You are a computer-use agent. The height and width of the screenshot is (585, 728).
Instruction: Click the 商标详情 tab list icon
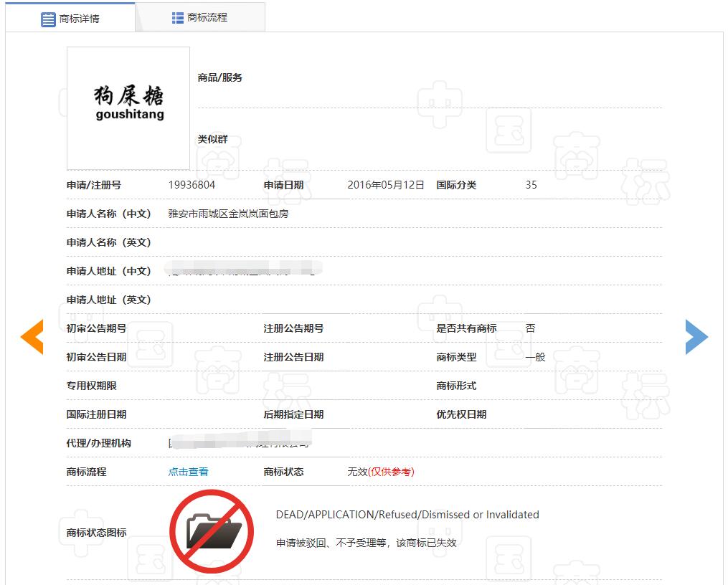[48, 19]
